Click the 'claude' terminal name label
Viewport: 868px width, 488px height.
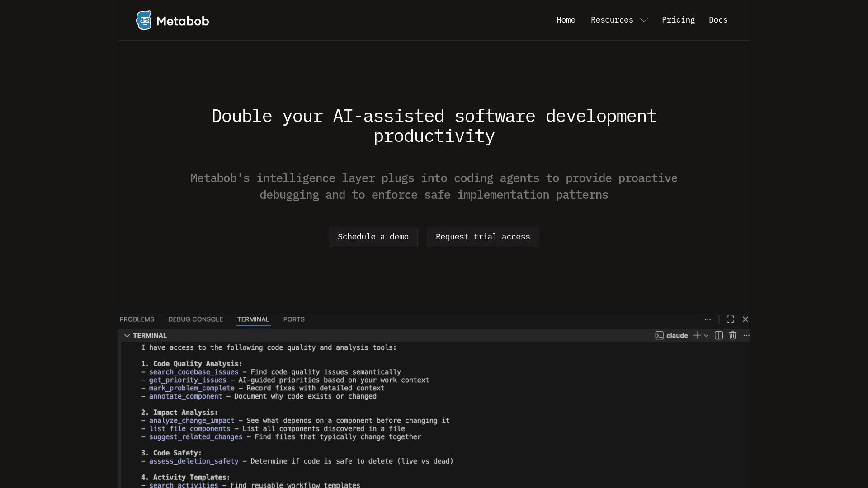tap(677, 335)
